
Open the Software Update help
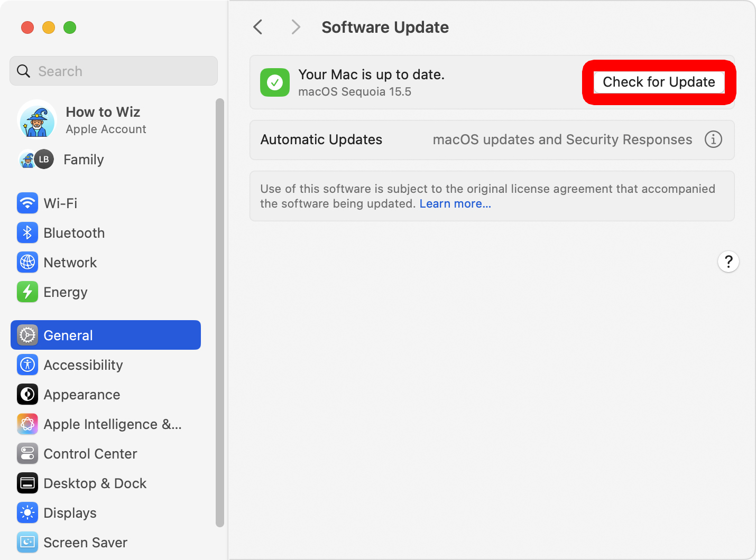(x=728, y=262)
